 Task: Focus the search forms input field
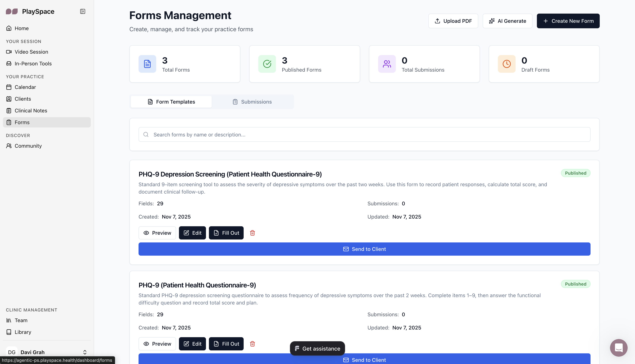[364, 134]
